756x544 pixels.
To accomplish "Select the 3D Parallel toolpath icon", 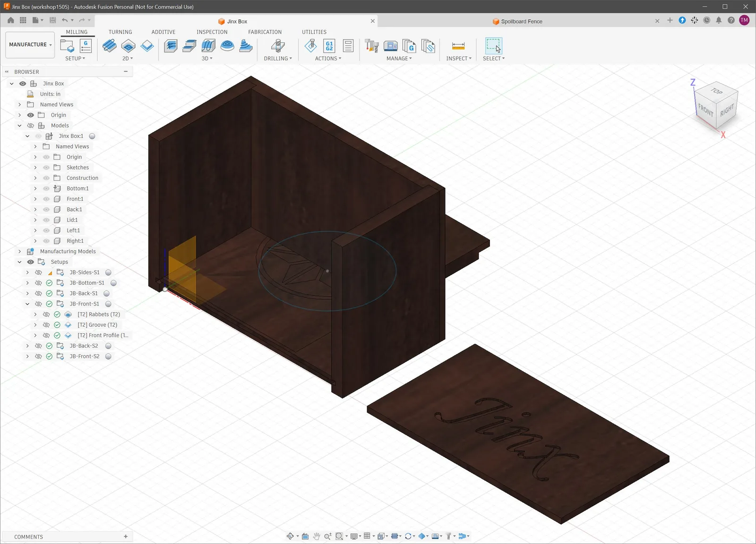I will click(x=208, y=46).
